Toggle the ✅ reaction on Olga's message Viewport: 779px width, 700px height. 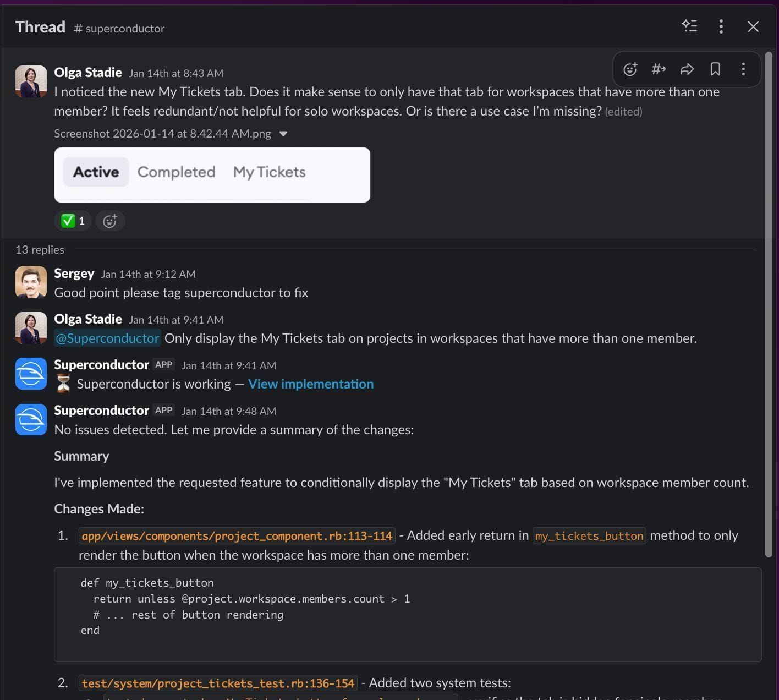pyautogui.click(x=72, y=221)
